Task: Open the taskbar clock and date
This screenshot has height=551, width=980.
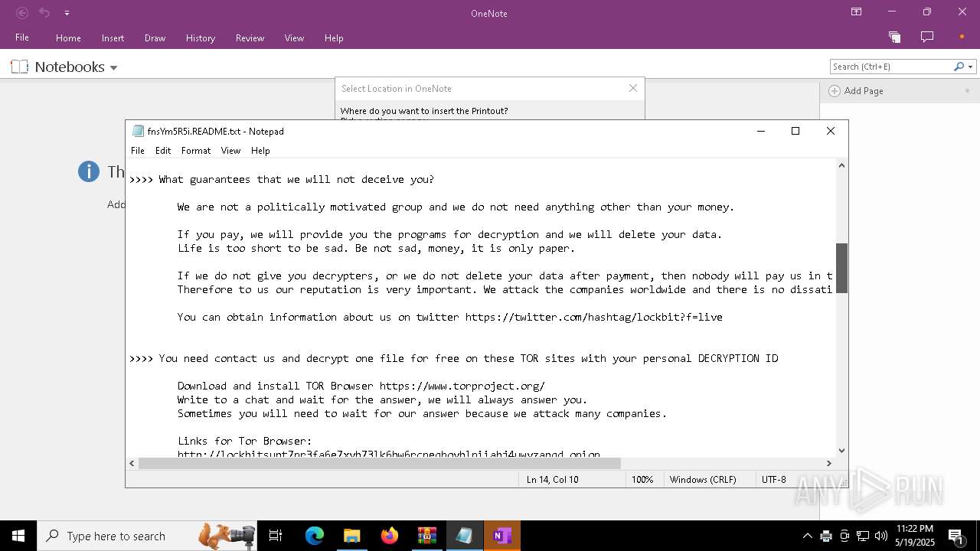Action: click(915, 536)
